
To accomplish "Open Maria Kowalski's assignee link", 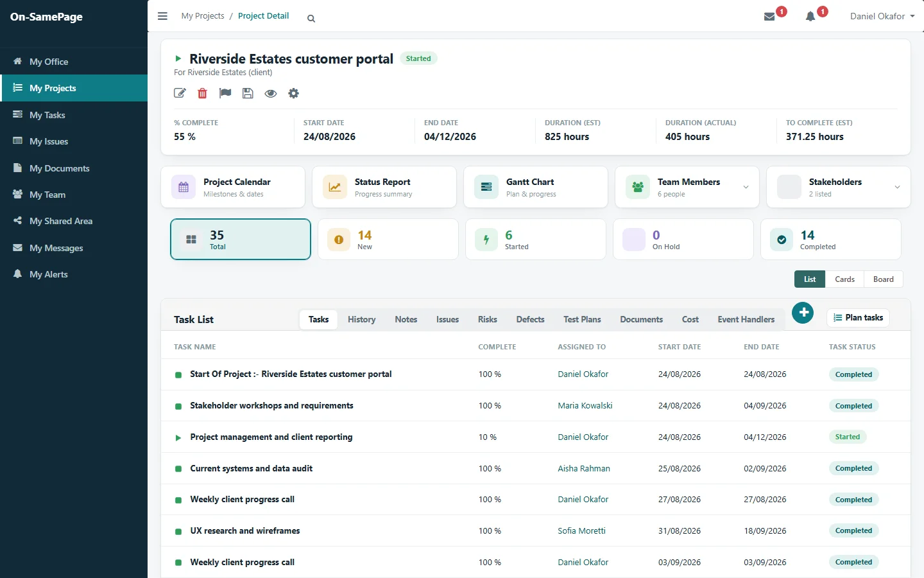I will (x=585, y=406).
